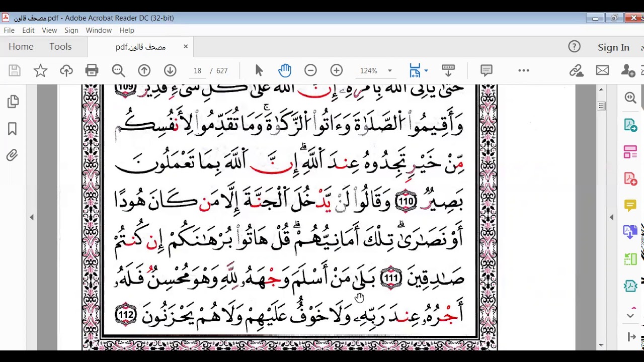Activate the hand pan tool

pos(285,70)
